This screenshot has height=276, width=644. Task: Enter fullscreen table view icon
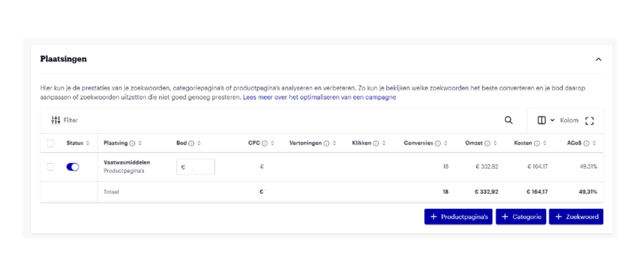(x=589, y=121)
